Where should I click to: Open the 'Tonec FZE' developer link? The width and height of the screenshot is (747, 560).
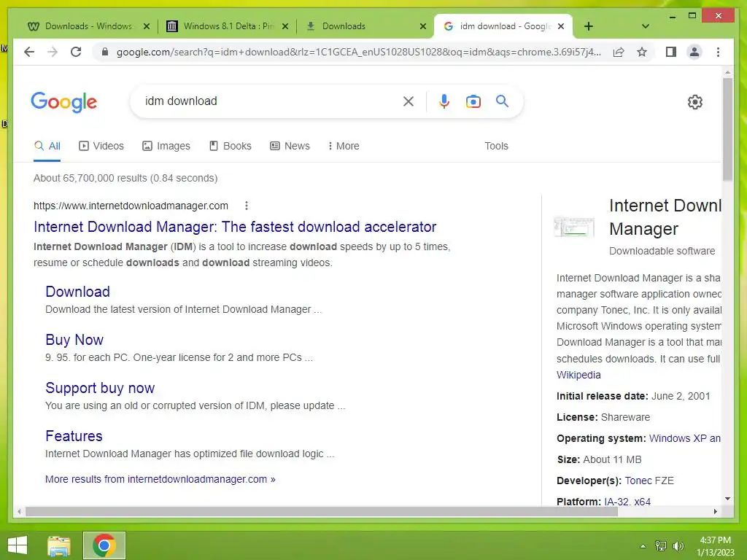point(649,481)
